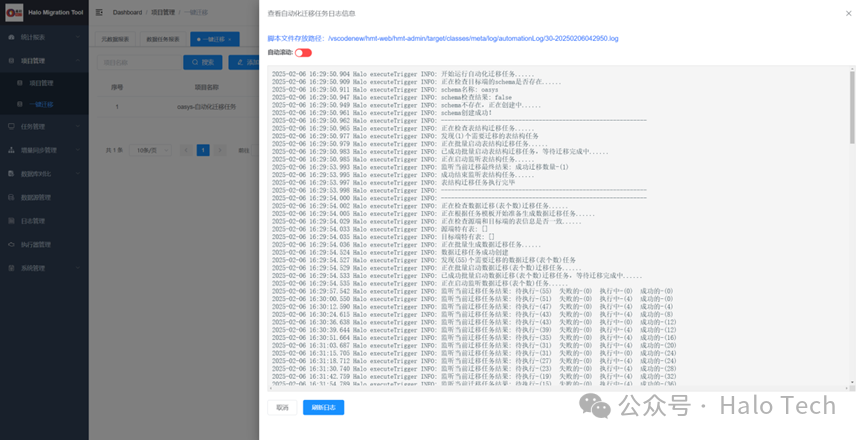Viewport: 864px width, 440px height.
Task: Close the 一键迁移 tab with its x
Action: point(230,40)
